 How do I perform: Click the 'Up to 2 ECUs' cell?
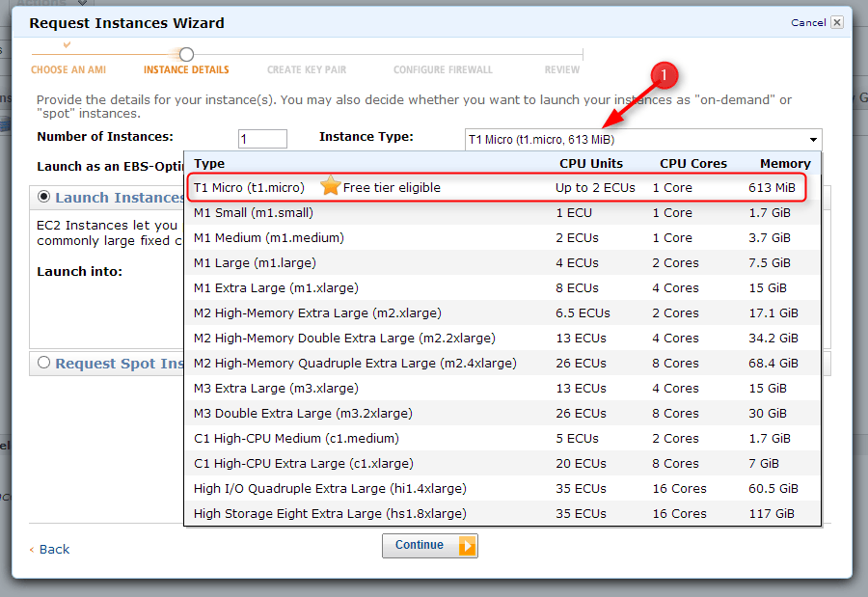(595, 188)
